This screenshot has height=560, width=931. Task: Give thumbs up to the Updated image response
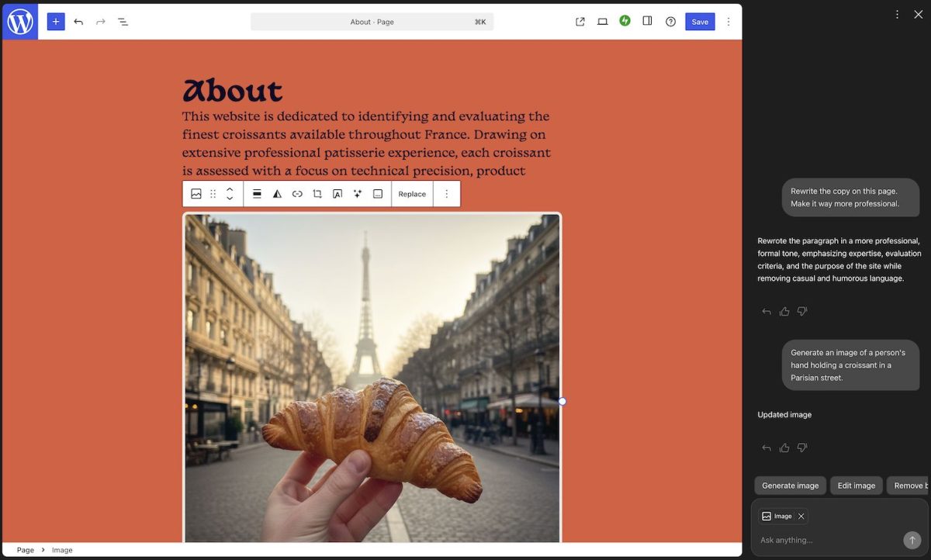tap(784, 448)
